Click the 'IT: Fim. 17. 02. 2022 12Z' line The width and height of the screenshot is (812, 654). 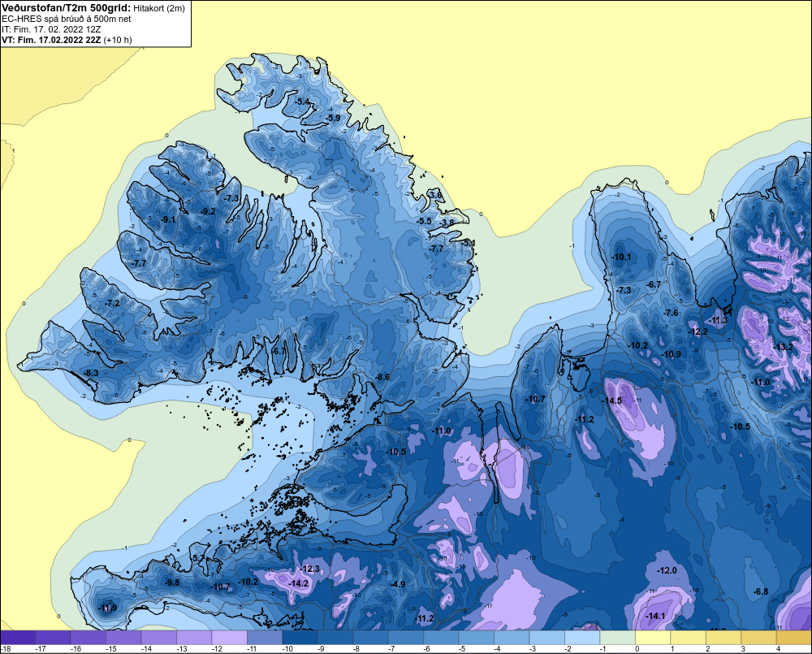(51, 29)
